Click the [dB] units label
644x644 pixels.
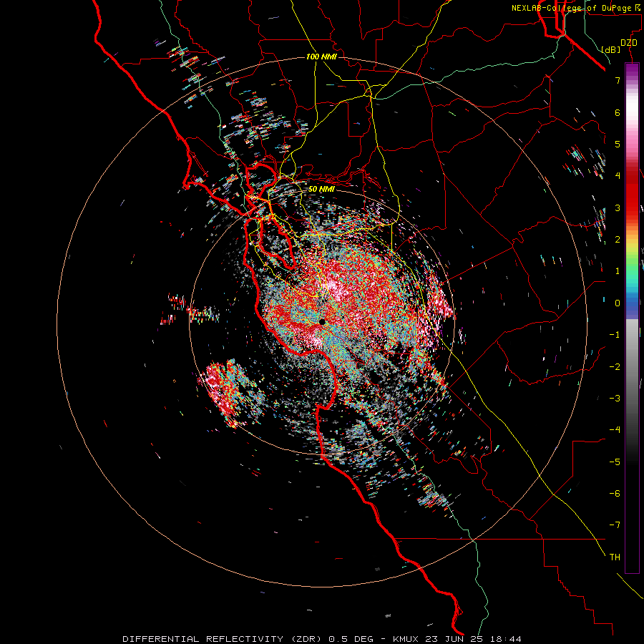click(611, 49)
